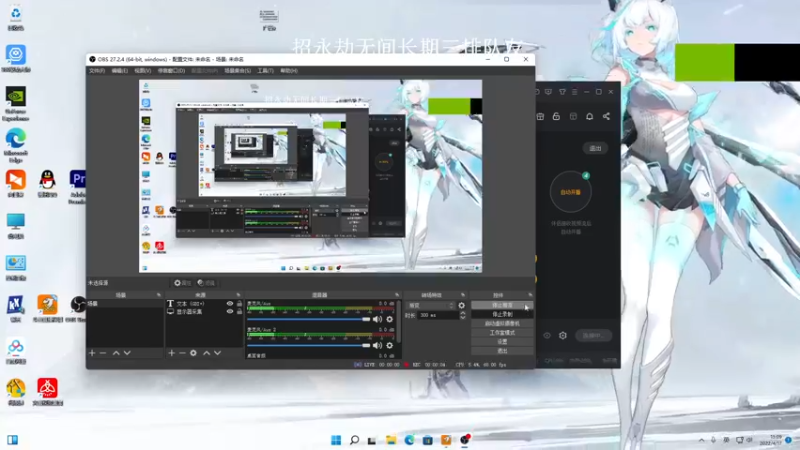Screen dimensions: 800x450
Task: Mute the first mixer channel via its speaker icon
Action: click(x=378, y=319)
